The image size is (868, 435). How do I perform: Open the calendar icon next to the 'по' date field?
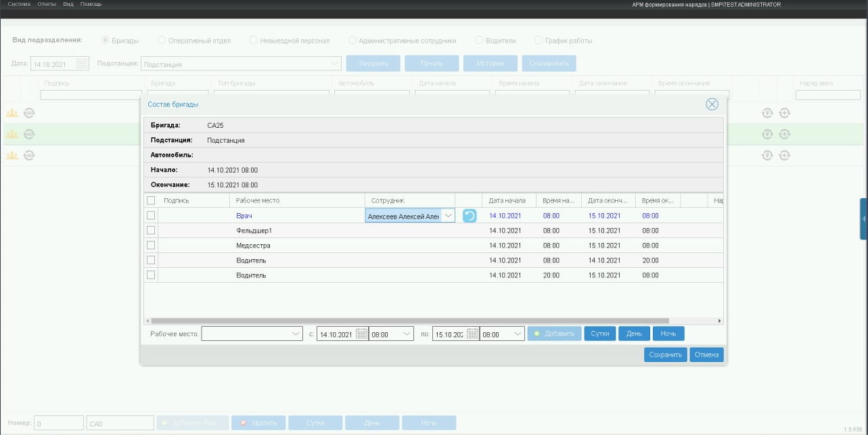coord(473,334)
